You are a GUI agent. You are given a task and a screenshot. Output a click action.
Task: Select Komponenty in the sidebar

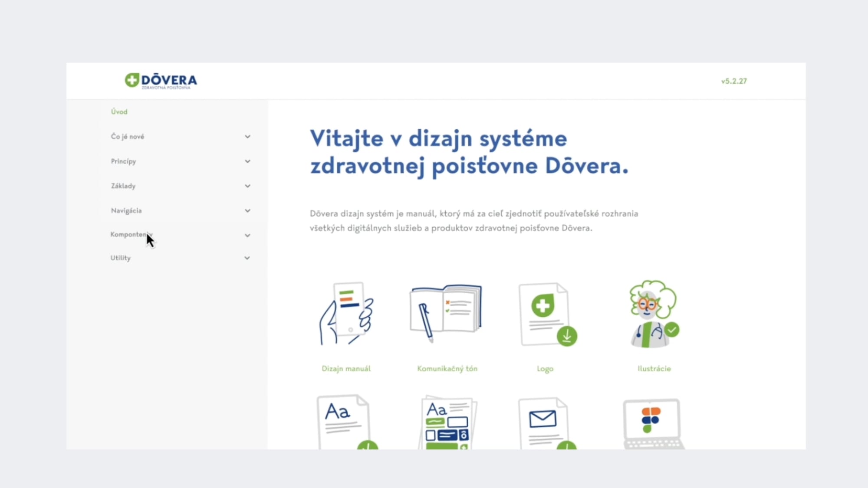(132, 235)
